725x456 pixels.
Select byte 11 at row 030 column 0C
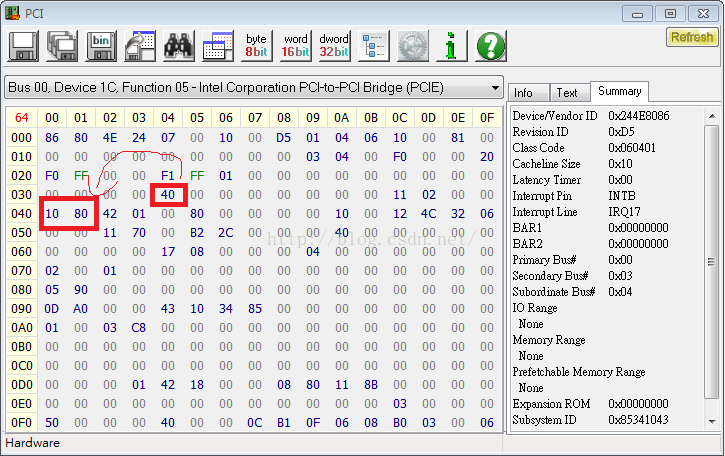[x=399, y=195]
